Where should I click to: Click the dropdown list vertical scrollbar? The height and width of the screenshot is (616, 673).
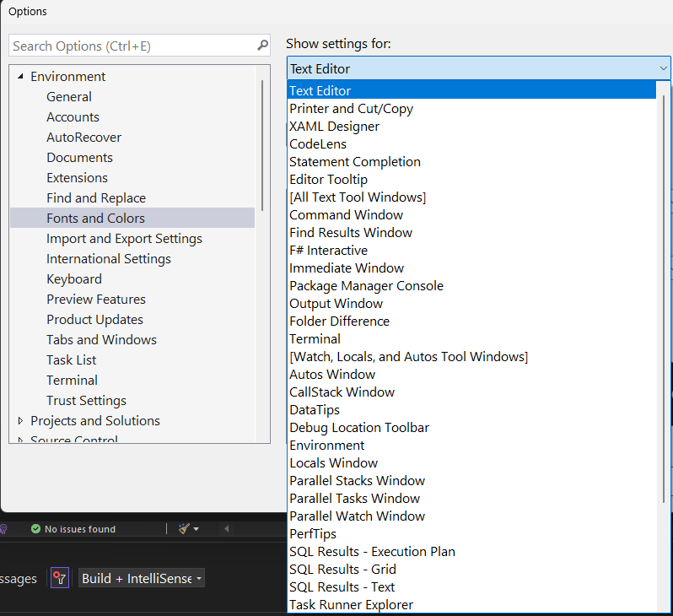click(664, 299)
